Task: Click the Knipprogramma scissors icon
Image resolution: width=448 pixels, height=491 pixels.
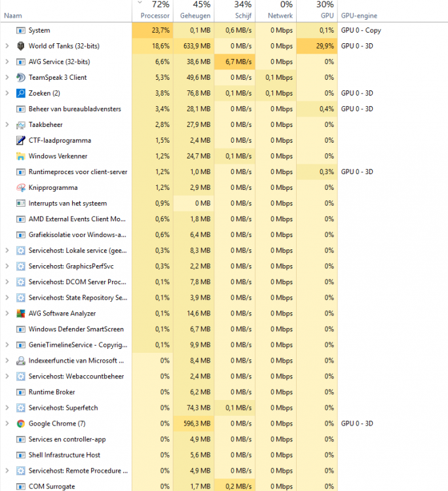Action: [20, 188]
